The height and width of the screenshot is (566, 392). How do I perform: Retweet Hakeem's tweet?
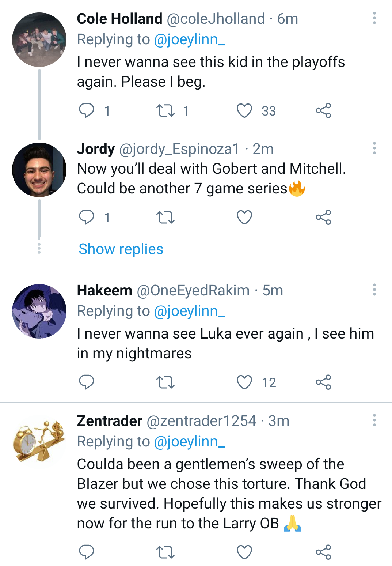(x=165, y=382)
